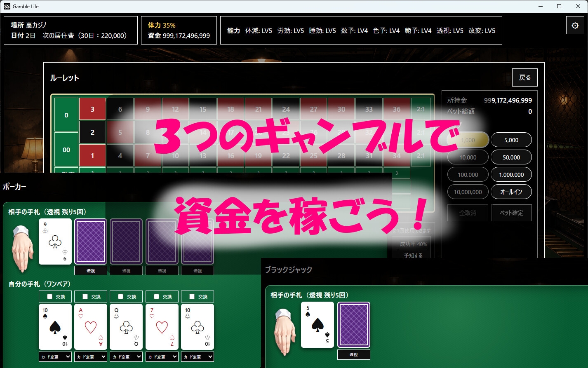Click blackjack dealer's 5 of spades

318,325
